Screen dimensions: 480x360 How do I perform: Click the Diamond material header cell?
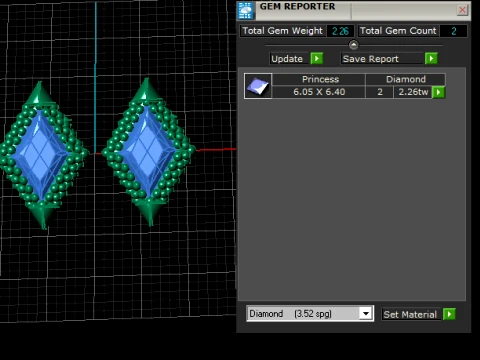(406, 79)
